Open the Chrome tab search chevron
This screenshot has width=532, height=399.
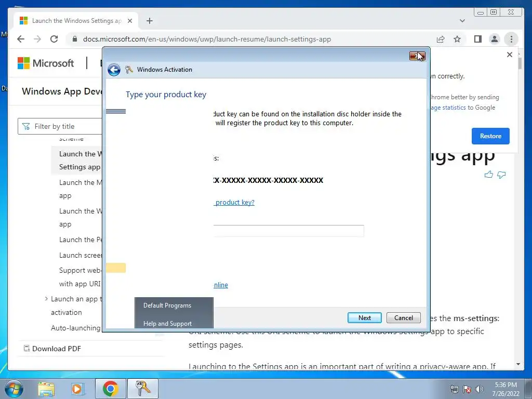pos(462,21)
